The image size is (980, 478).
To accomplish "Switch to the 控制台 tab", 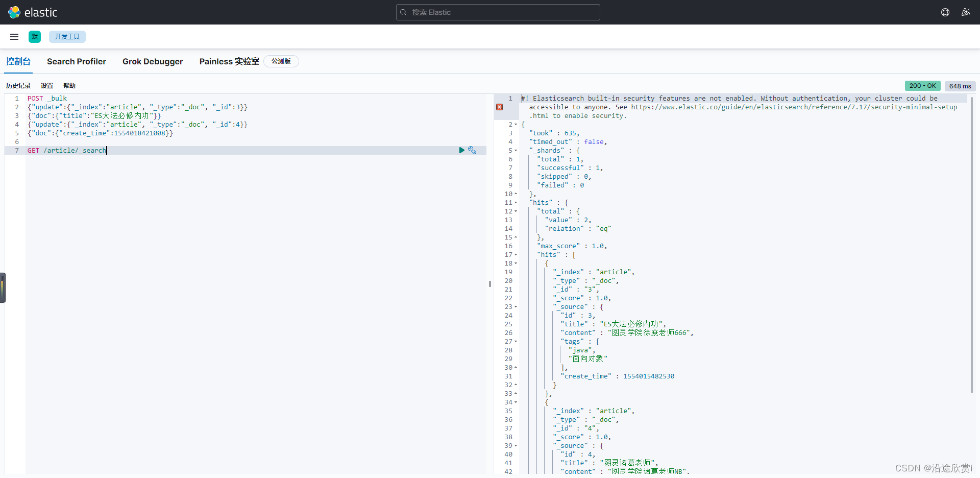I will coord(18,62).
